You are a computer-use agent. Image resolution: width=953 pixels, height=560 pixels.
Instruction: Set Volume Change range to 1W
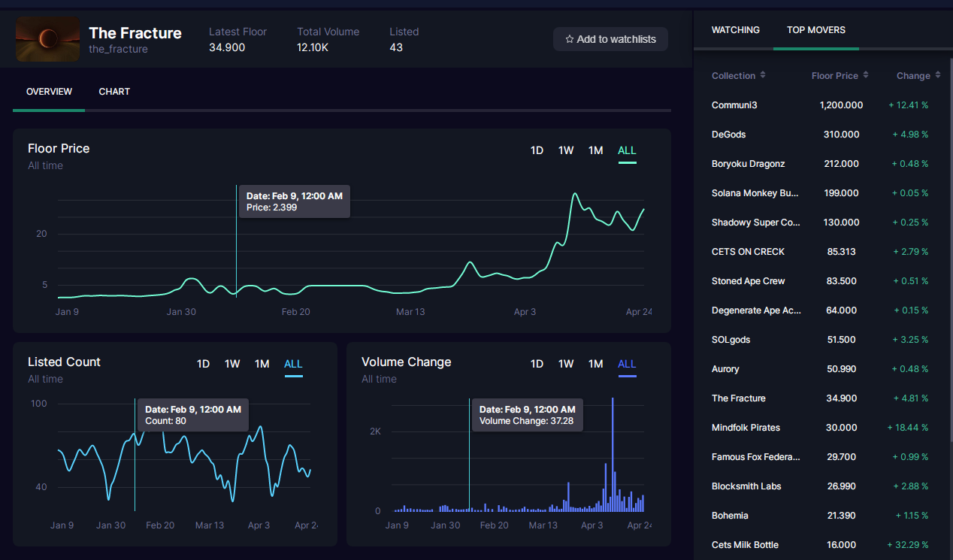566,364
